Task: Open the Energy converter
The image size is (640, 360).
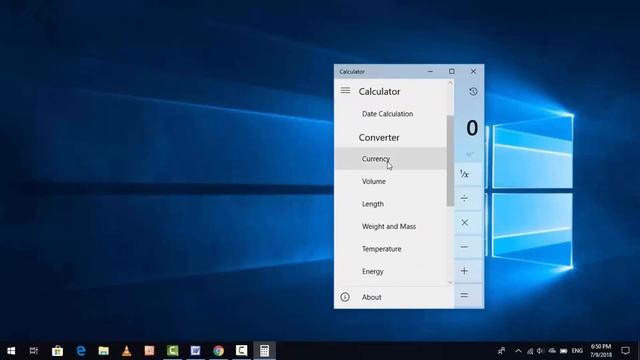Action: (x=391, y=271)
